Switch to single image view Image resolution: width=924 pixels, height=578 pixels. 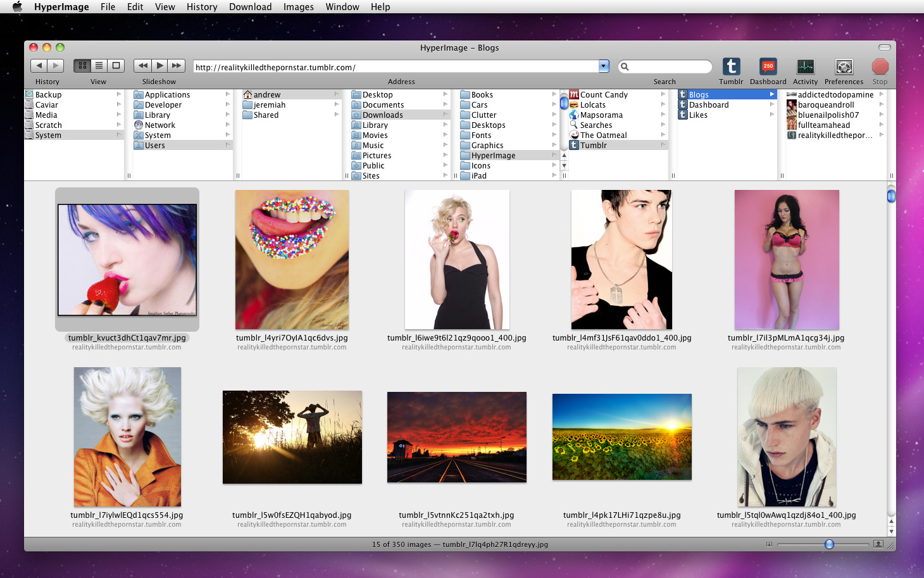[x=116, y=65]
